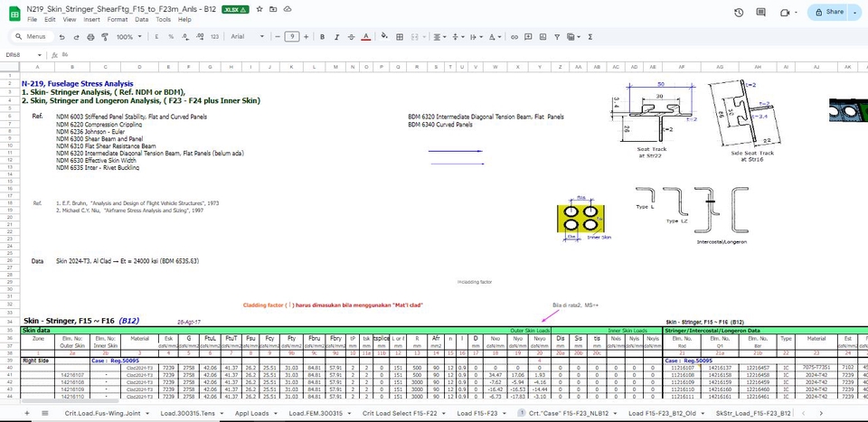Format cells as currency
Viewport: 868px width, 422px height.
(156, 37)
